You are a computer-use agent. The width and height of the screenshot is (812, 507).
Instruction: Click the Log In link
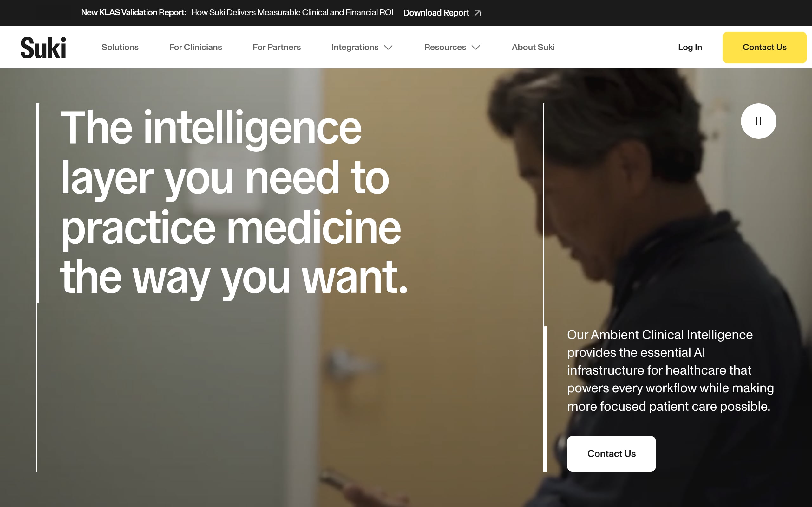(690, 47)
